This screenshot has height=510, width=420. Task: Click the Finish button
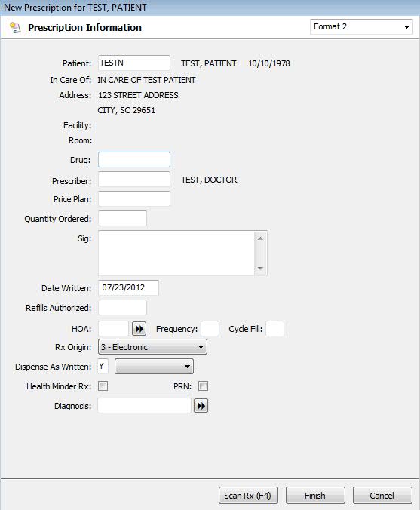pyautogui.click(x=315, y=496)
